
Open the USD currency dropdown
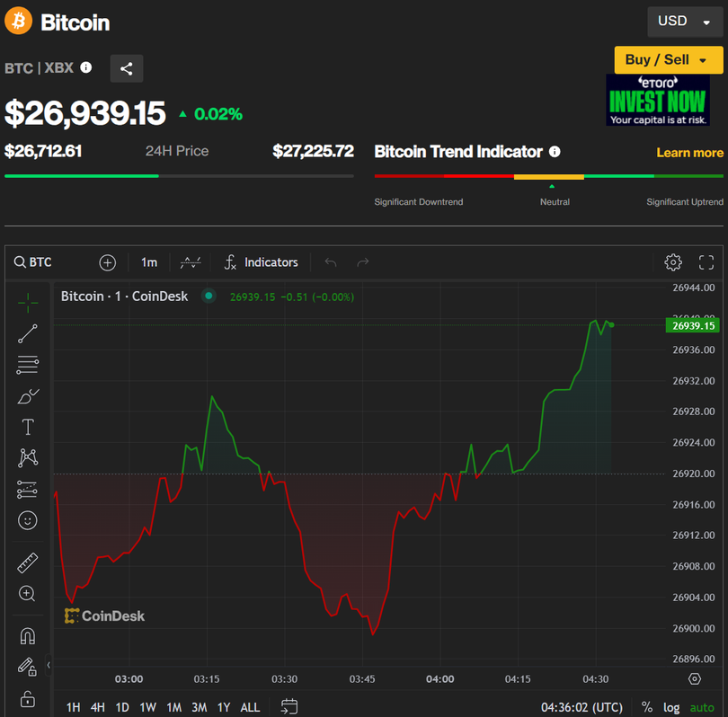click(x=684, y=22)
